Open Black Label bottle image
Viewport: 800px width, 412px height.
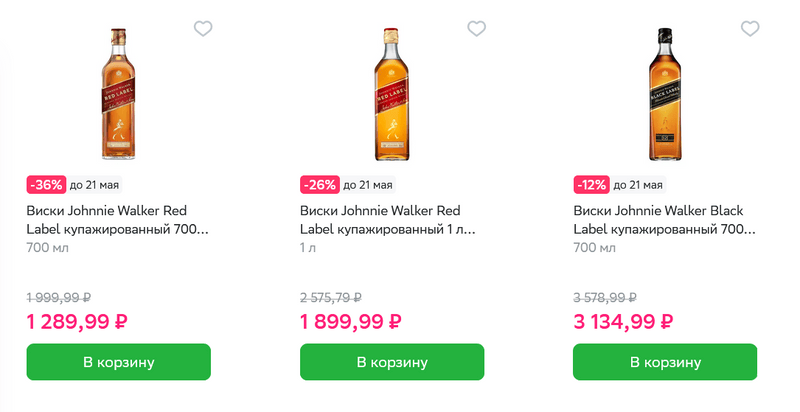tap(665, 92)
